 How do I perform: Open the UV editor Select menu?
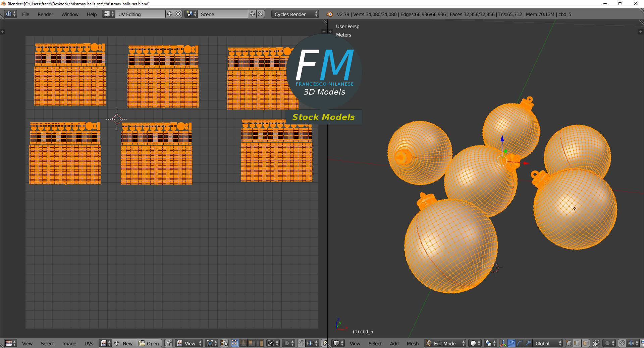tap(47, 344)
